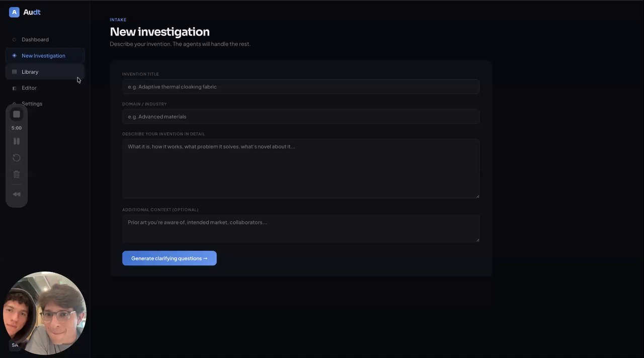Click the New Investigation diamond icon

pyautogui.click(x=14, y=56)
